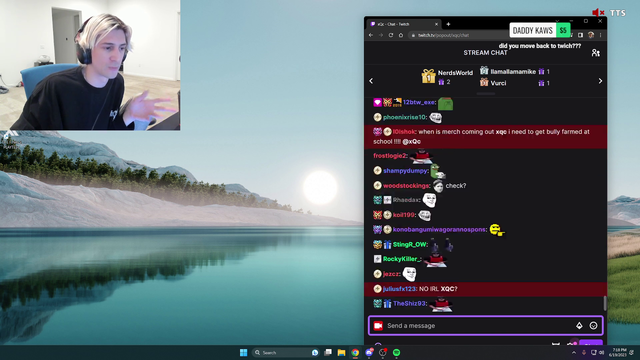
Task: Open 12btw_exe user card
Action: pos(419,102)
